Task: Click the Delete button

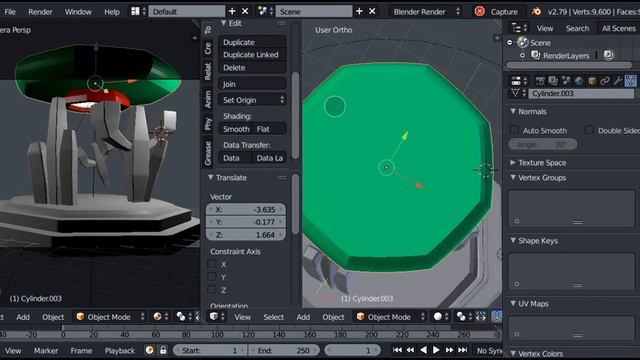Action: [x=253, y=67]
